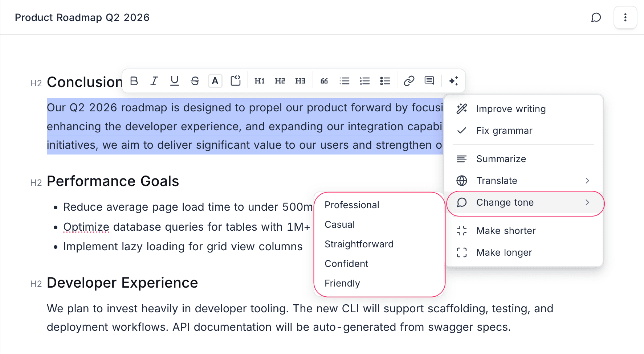Click the code block icon
The image size is (644, 354).
coord(236,81)
